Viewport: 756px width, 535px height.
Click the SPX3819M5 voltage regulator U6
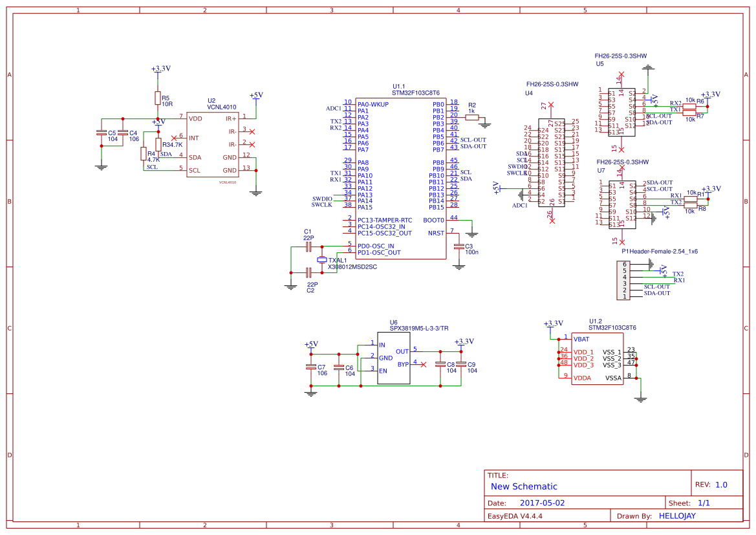[x=393, y=359]
